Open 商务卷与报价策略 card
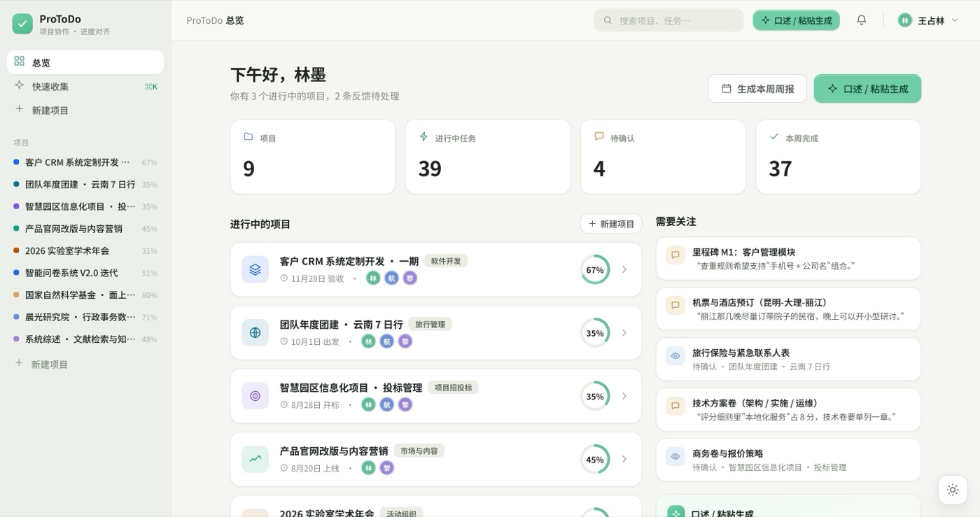This screenshot has height=517, width=980. pyautogui.click(x=788, y=460)
